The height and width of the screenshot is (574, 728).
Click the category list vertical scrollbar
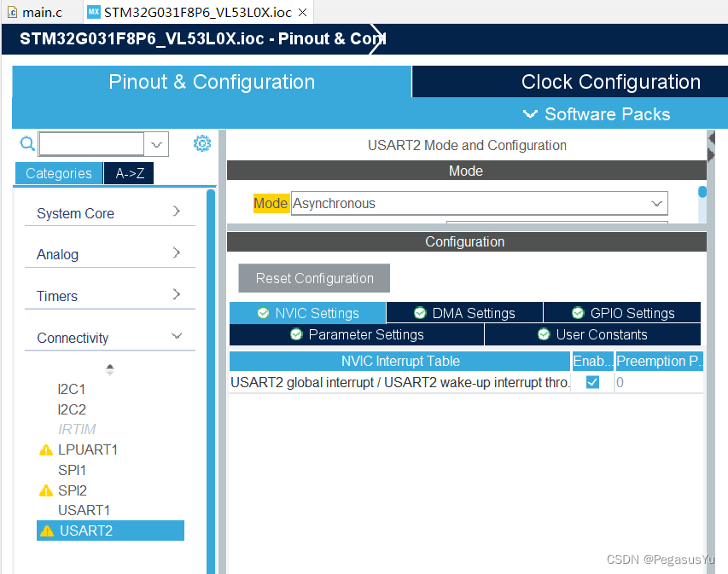click(211, 380)
